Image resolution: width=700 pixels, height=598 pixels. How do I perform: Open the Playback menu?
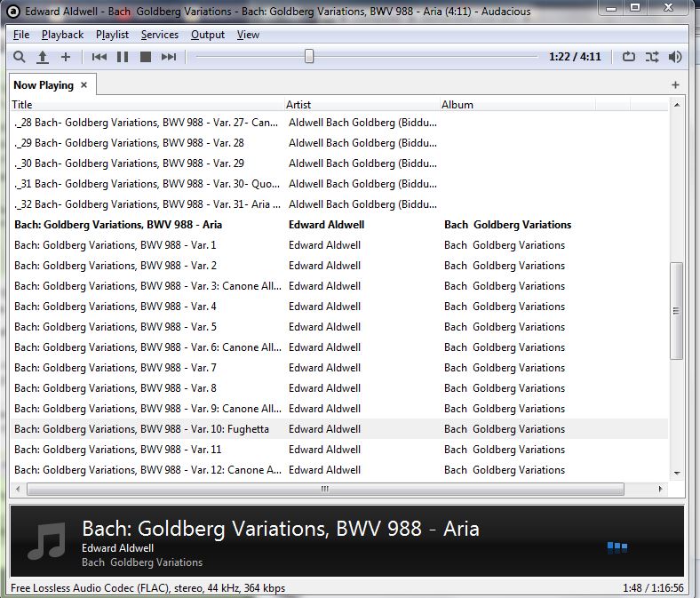62,35
